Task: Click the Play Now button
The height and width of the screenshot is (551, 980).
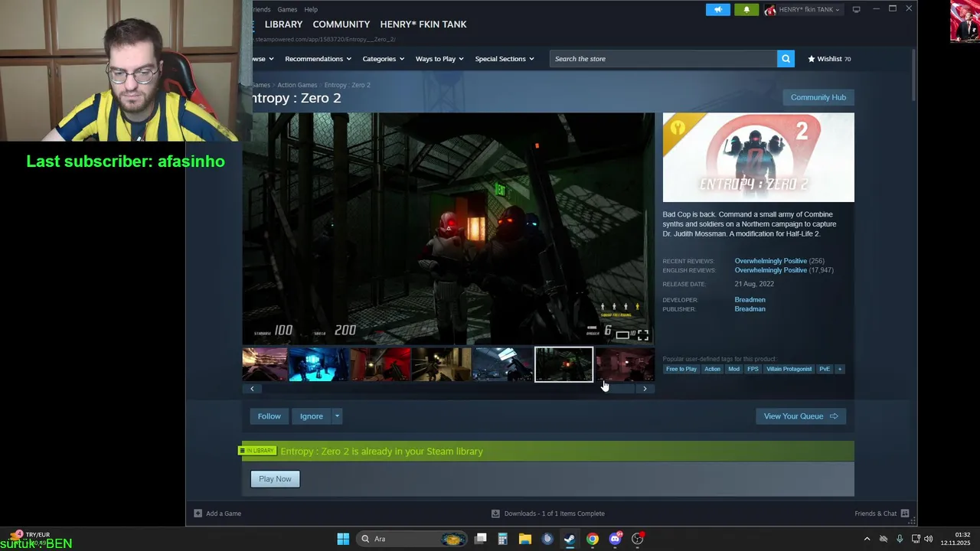Action: tap(275, 479)
